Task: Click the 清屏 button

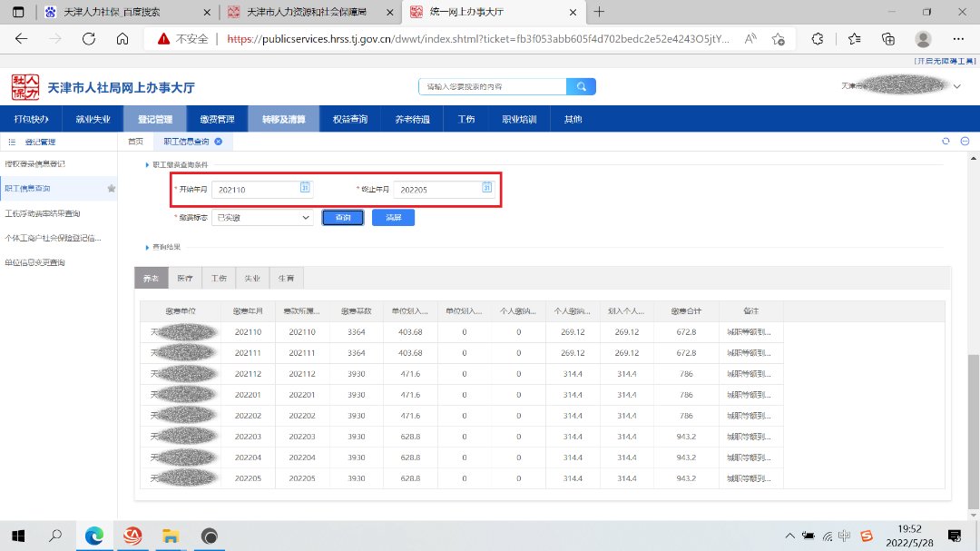Action: pyautogui.click(x=393, y=218)
